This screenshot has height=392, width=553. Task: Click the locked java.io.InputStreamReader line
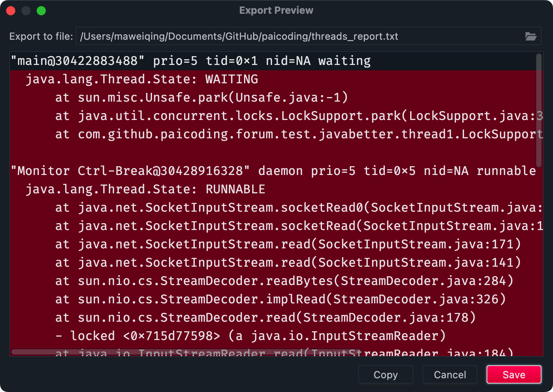[x=250, y=336]
